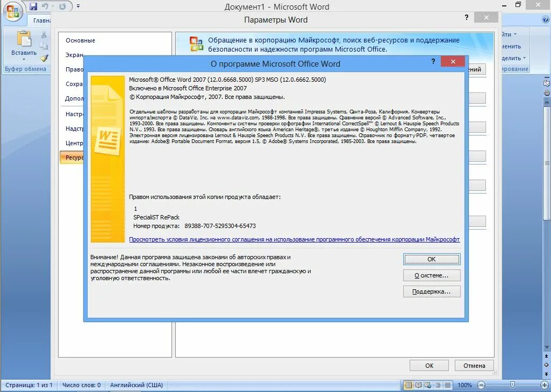Click the Cut scissors icon

[44, 34]
